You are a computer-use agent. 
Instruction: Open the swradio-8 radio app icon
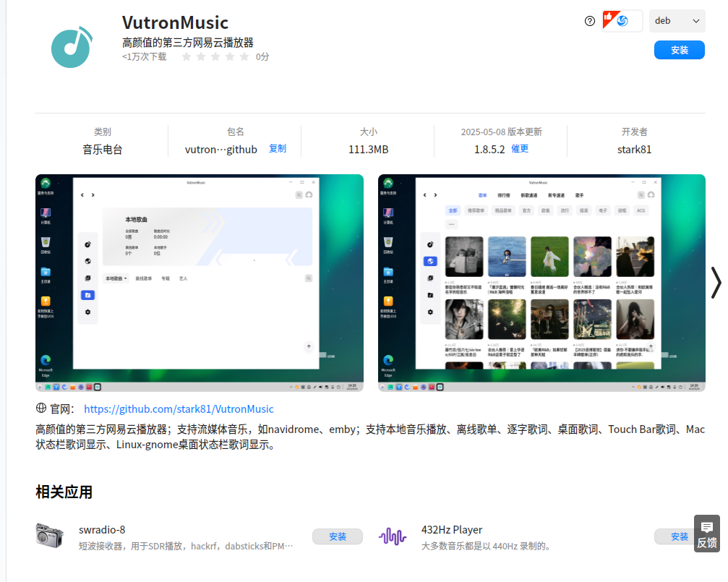(x=49, y=536)
